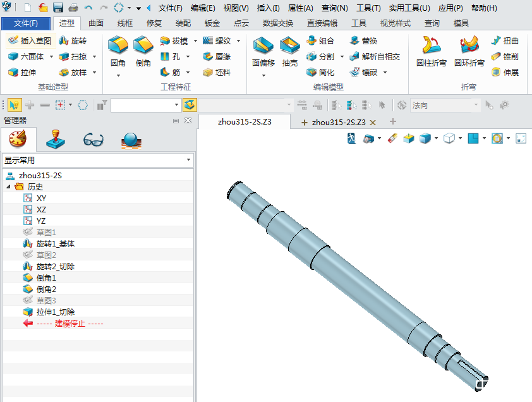Open the 面偏移 (Face Offset) tool
This screenshot has width=532, height=402.
pos(263,52)
